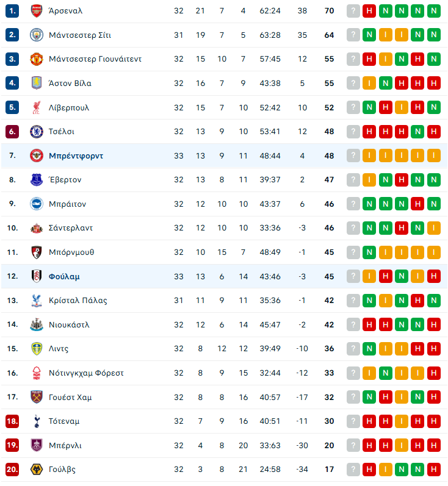Click Brentford's upcoming match question mark badge
The height and width of the screenshot is (486, 448).
353,155
